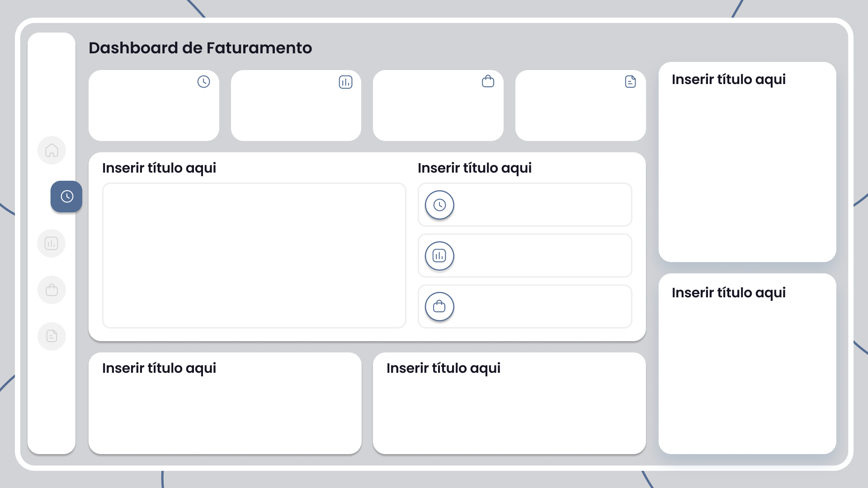Click the document icon in the sidebar
Screen dimensions: 868x488
(52, 336)
